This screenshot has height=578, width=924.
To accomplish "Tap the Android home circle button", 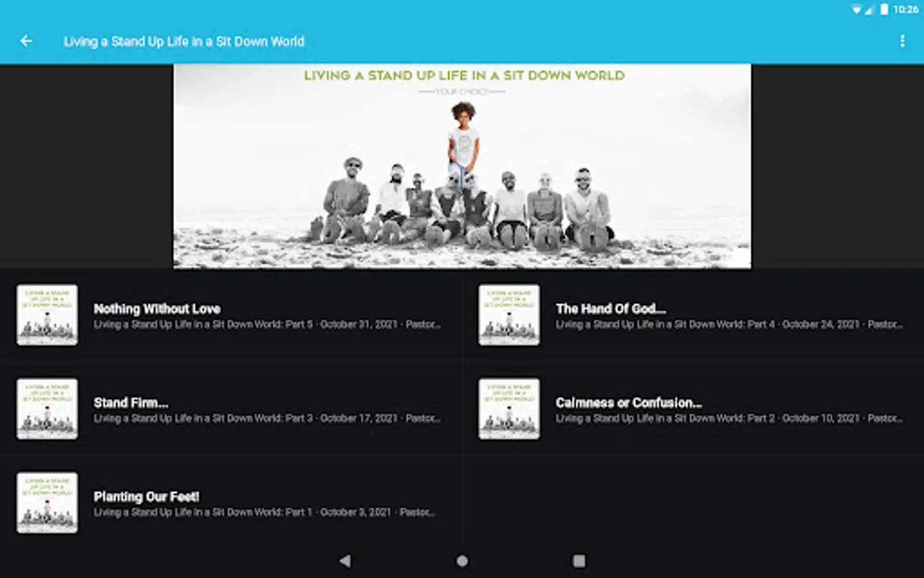I will tap(462, 561).
